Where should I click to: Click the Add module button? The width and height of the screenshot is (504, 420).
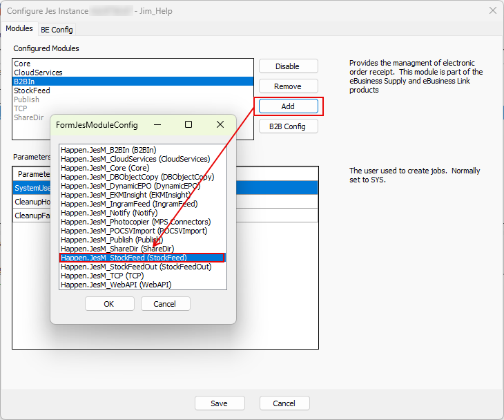[x=289, y=106]
